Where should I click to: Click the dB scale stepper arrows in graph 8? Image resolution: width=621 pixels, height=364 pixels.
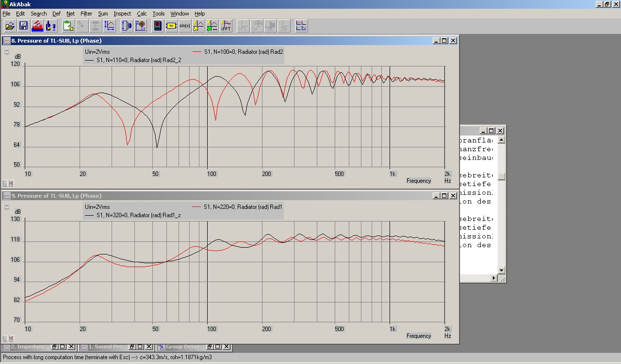(x=6, y=51)
